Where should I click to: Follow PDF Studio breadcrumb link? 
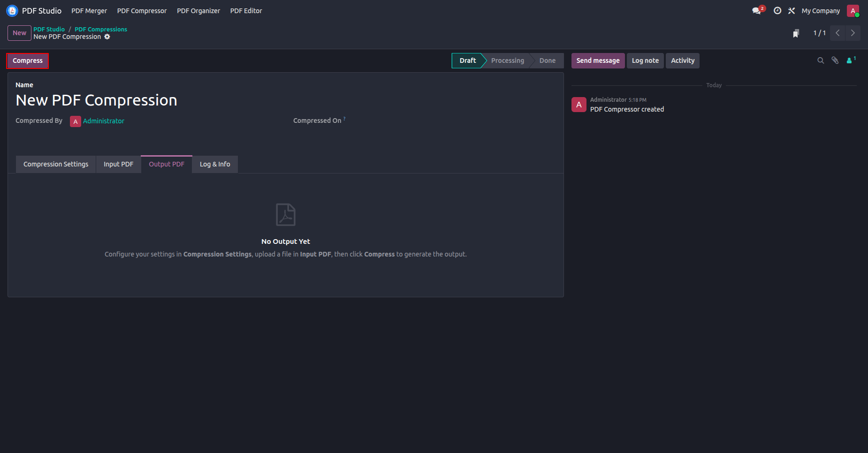tap(49, 29)
